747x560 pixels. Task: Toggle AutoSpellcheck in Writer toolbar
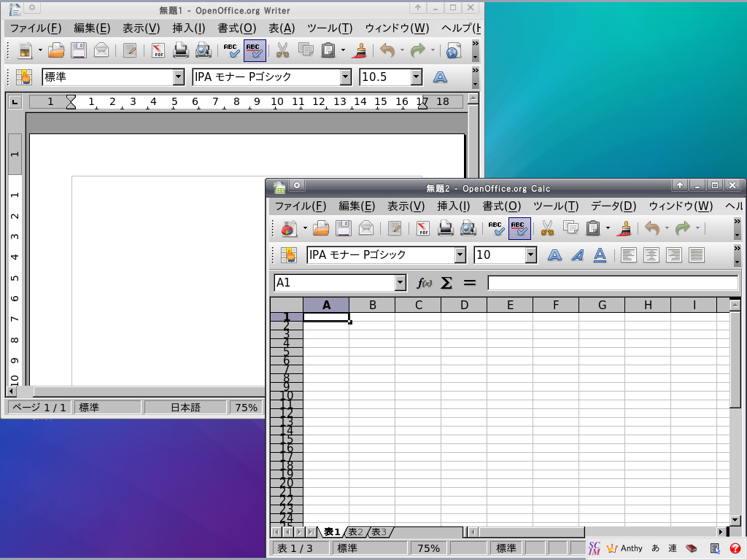(x=255, y=50)
